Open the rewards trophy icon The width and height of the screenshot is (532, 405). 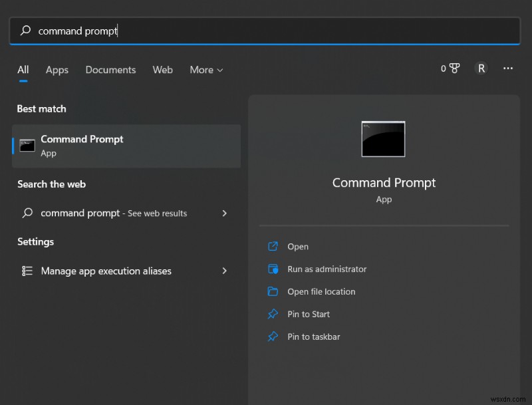[x=455, y=68]
